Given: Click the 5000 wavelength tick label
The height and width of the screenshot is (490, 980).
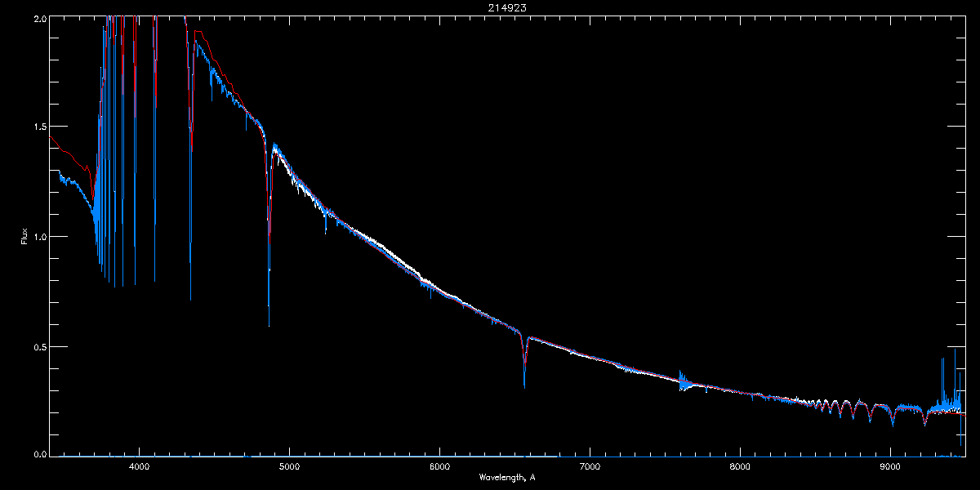Looking at the screenshot, I should [x=290, y=466].
